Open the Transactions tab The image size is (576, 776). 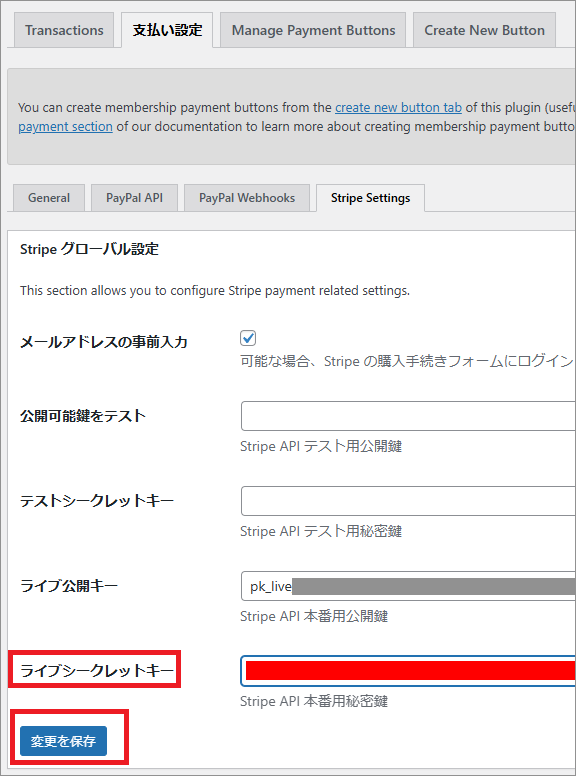pos(64,30)
